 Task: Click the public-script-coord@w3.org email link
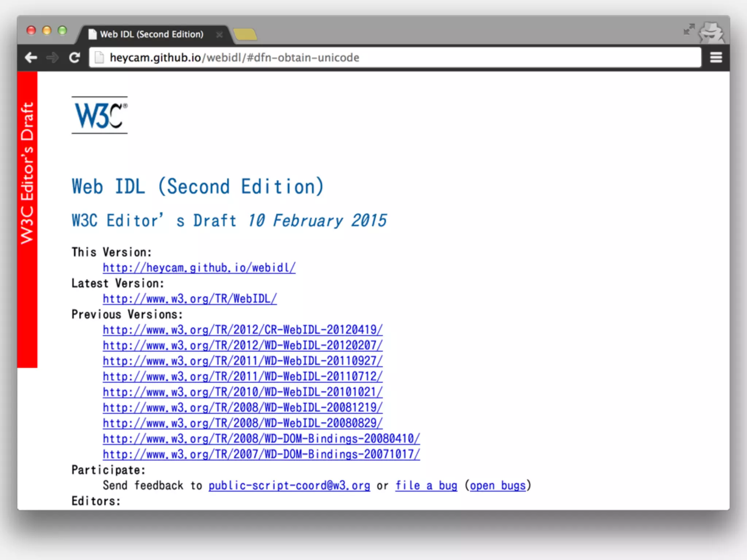click(289, 486)
